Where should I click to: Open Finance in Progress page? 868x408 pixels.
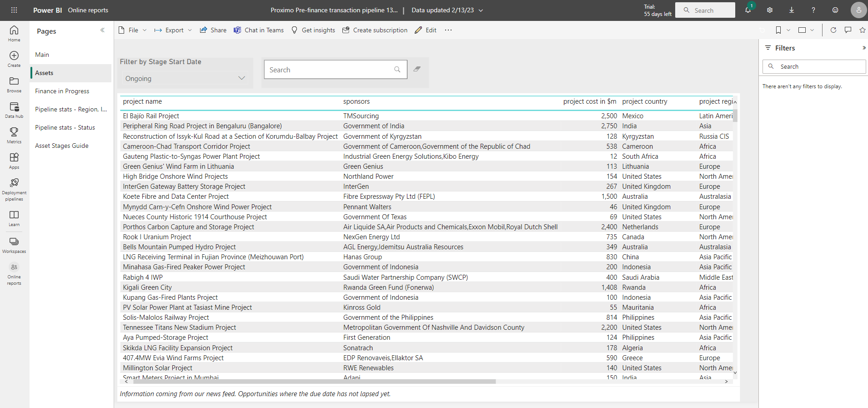71,91
